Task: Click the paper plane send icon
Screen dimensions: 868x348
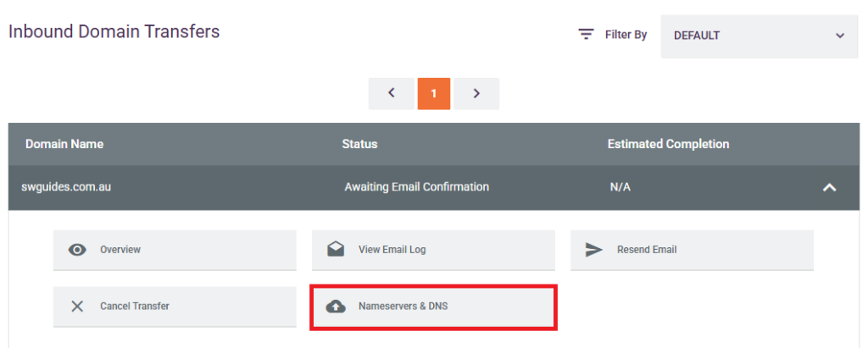Action: 594,250
